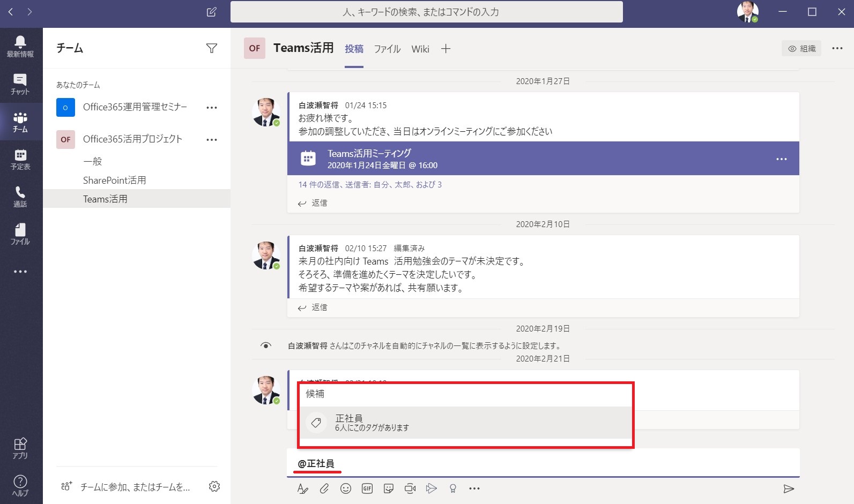Open the GIF picker icon
This screenshot has width=854, height=504.
click(x=367, y=488)
